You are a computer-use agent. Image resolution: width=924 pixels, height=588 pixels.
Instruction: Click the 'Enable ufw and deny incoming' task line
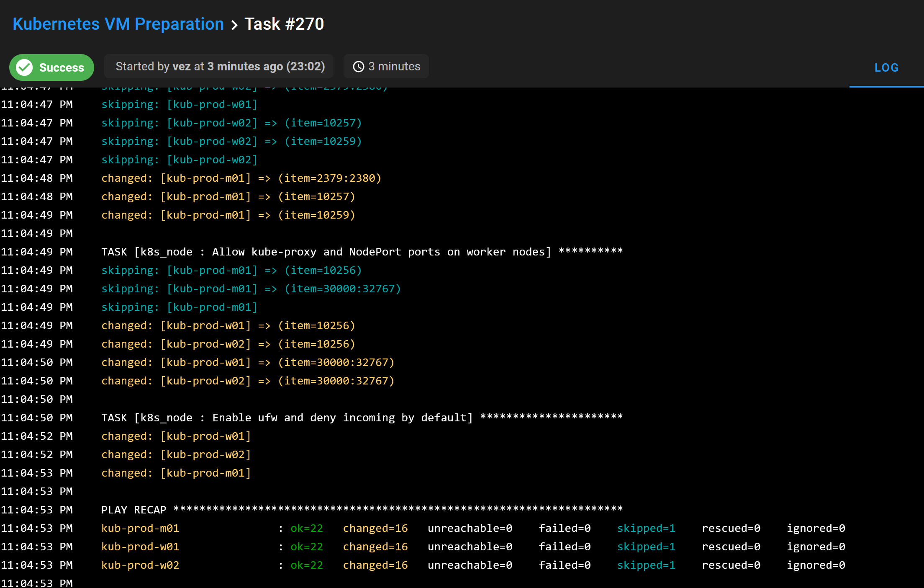pos(362,418)
